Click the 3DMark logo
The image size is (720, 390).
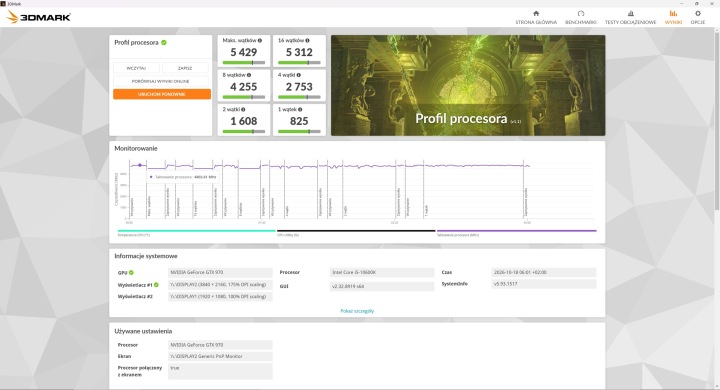click(39, 17)
